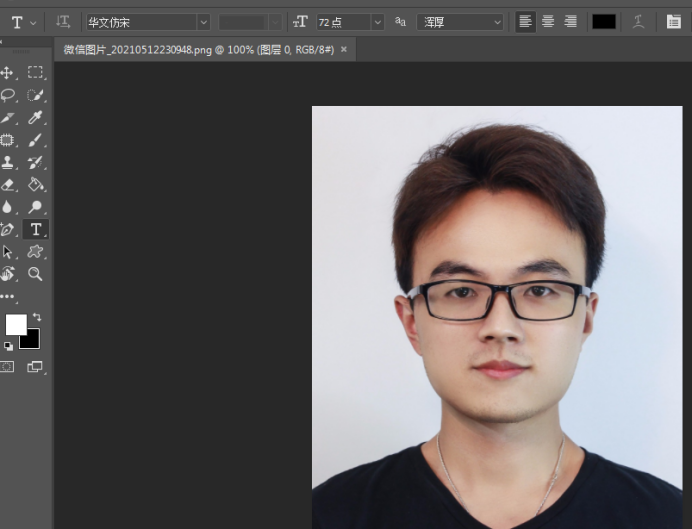Select the History Brush tool
Screen dimensions: 692x529
[35, 162]
